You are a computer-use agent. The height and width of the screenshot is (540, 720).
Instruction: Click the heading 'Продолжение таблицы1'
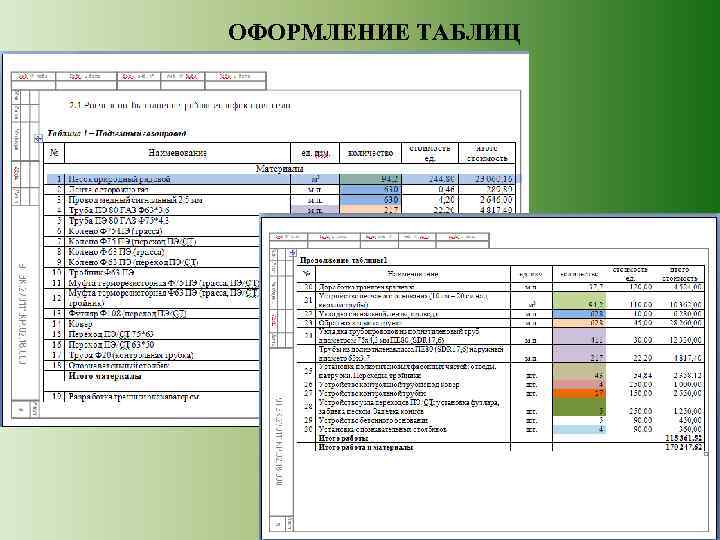click(344, 260)
